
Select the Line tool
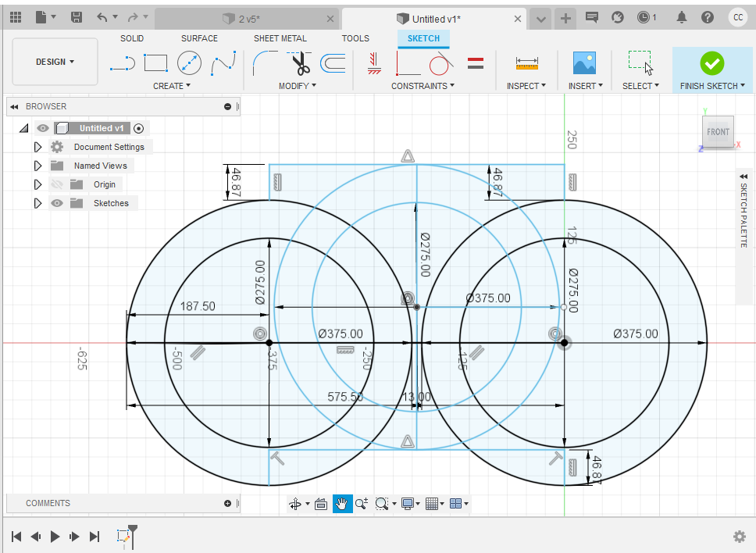pos(123,63)
